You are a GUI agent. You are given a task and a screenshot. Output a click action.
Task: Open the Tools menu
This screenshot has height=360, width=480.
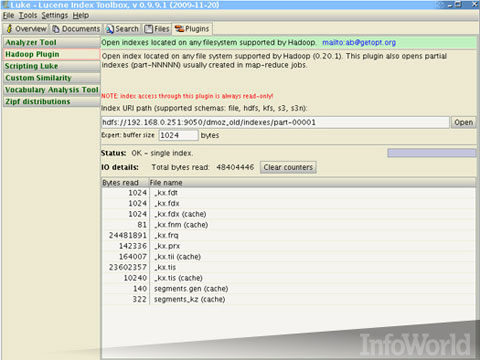(28, 15)
